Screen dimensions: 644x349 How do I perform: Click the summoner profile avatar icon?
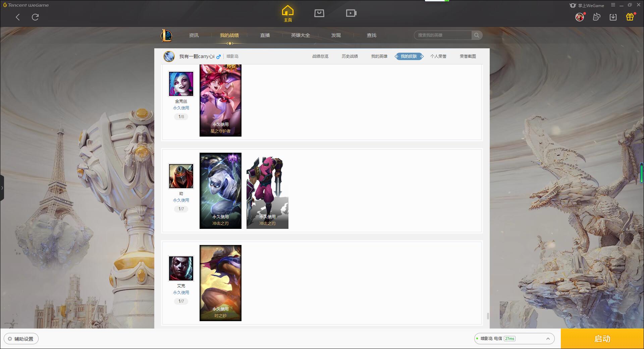169,56
